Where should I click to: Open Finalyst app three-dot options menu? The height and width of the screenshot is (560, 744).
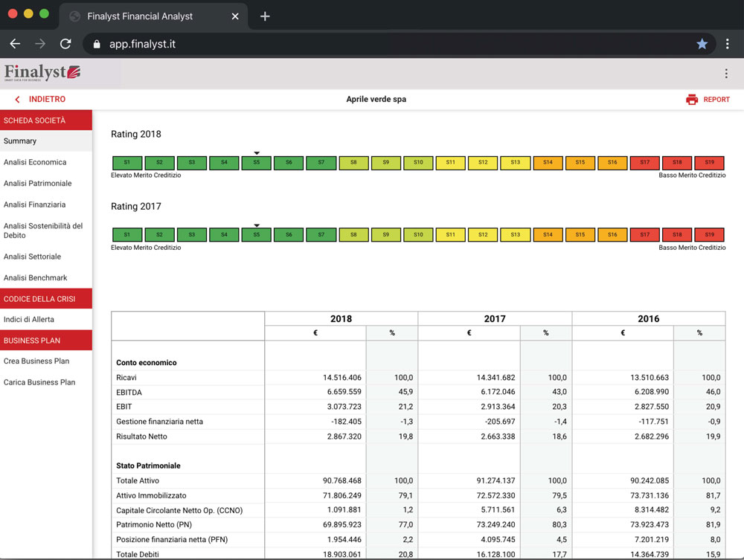click(726, 74)
